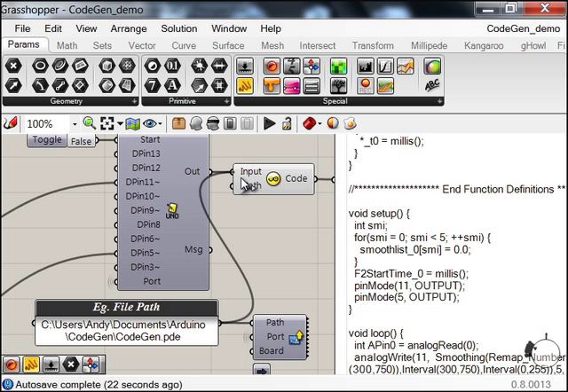Open the zoom percentage dropdown arrow
This screenshot has height=392, width=568.
tap(75, 124)
